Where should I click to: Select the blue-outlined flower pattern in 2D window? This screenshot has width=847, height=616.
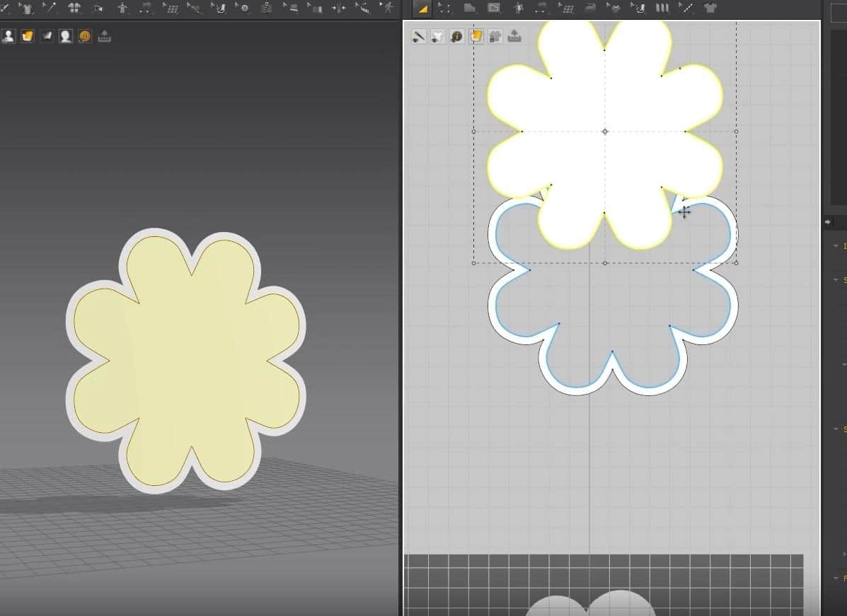tap(613, 302)
